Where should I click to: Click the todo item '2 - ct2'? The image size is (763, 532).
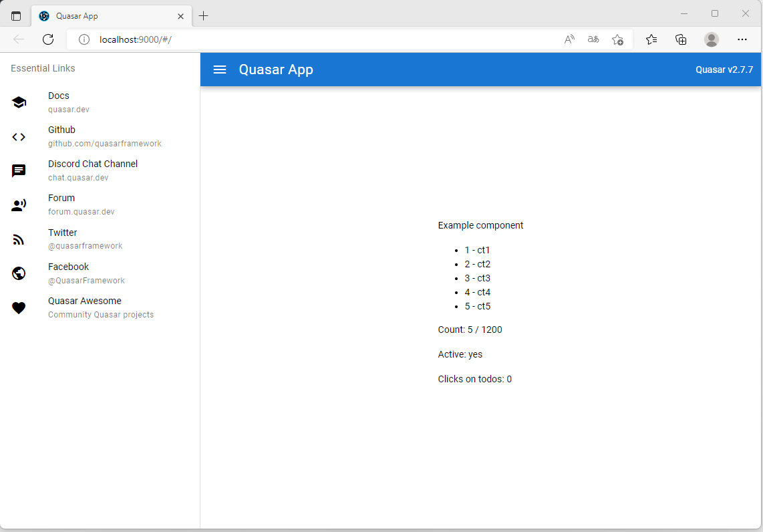click(x=477, y=264)
